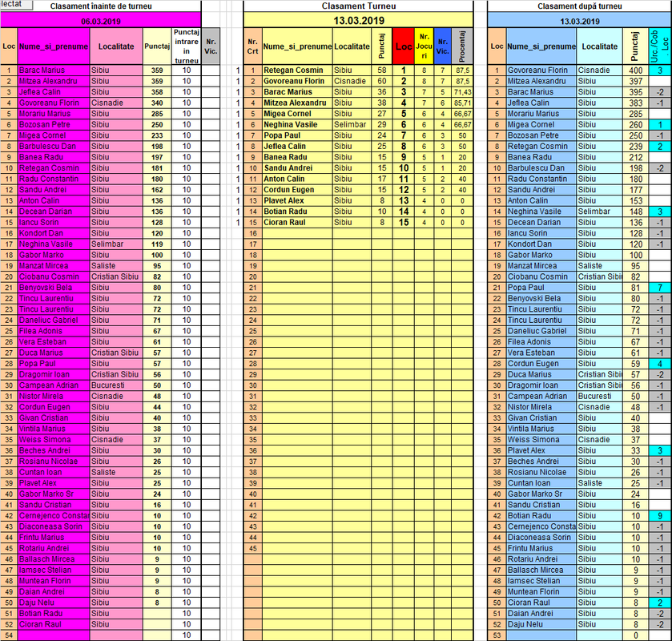Select the 'Clasament după turneu' title
Image resolution: width=672 pixels, height=641 pixels.
[579, 6]
